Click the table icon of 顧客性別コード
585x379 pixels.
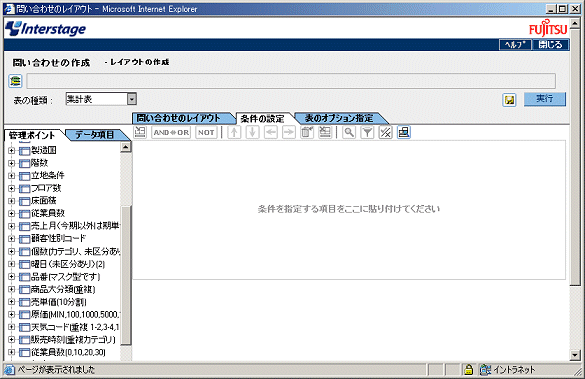[x=24, y=239]
